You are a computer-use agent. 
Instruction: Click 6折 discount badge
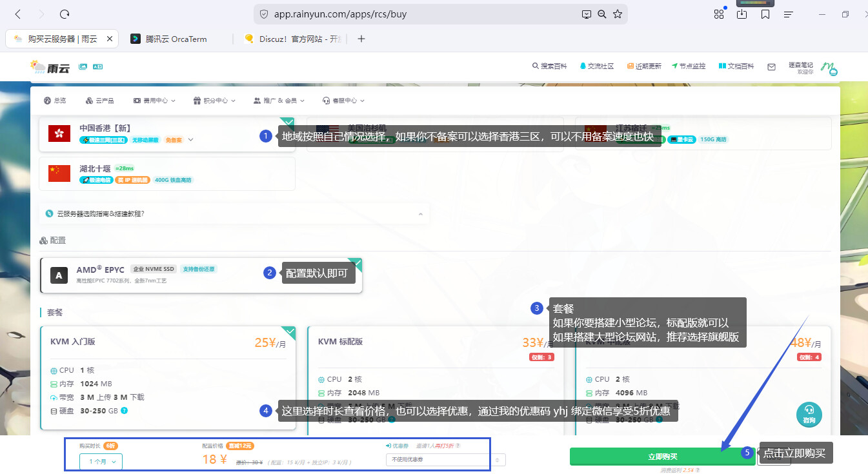[110, 446]
